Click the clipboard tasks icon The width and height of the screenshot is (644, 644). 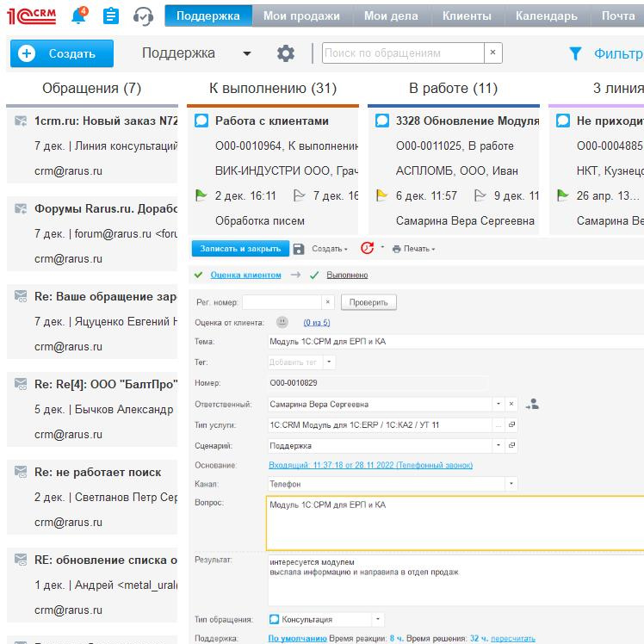click(x=110, y=15)
